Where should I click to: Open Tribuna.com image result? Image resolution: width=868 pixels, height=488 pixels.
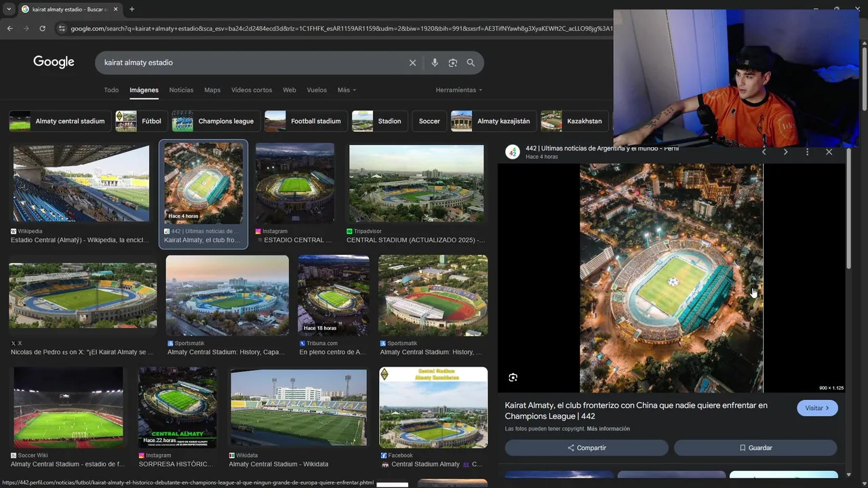[x=334, y=296]
